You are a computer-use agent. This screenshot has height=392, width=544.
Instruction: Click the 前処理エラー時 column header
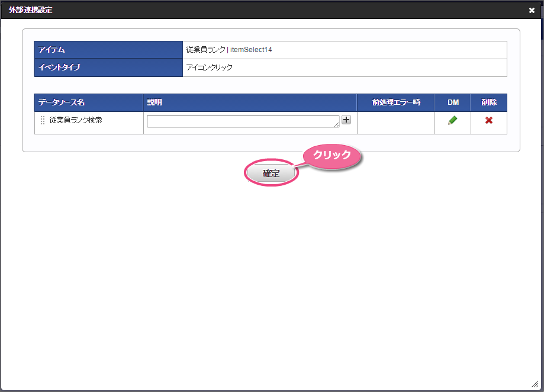pos(396,102)
